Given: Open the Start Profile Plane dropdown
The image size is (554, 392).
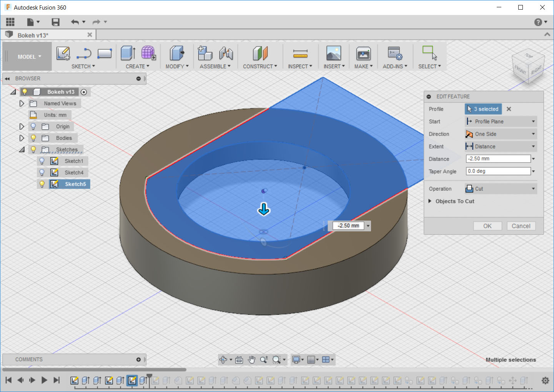Looking at the screenshot, I should click(x=501, y=121).
